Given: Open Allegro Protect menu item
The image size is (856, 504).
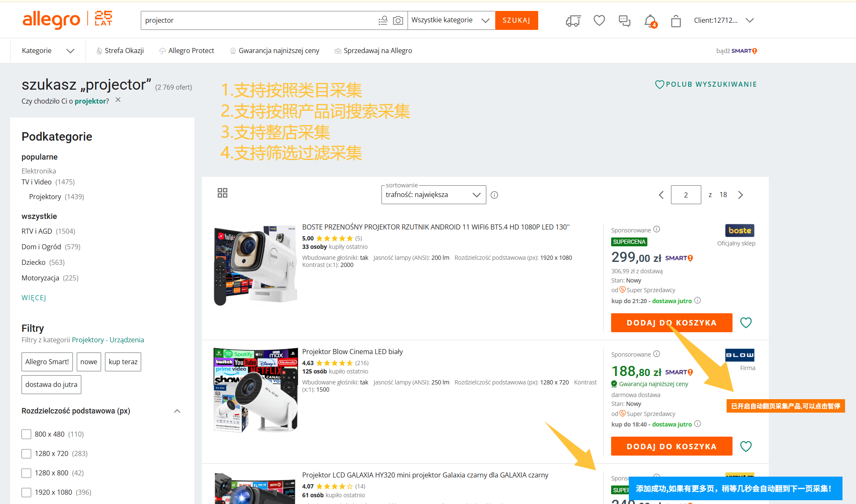Looking at the screenshot, I should pos(187,51).
